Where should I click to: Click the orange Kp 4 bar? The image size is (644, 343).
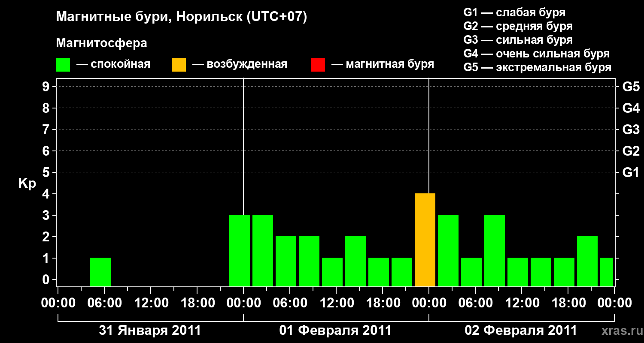coord(425,240)
